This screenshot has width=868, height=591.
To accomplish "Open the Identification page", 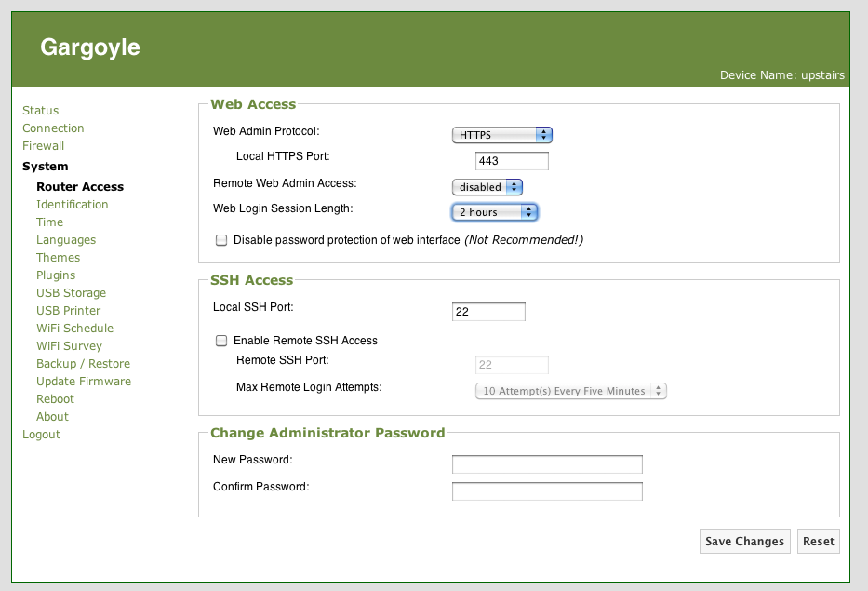I will point(72,205).
